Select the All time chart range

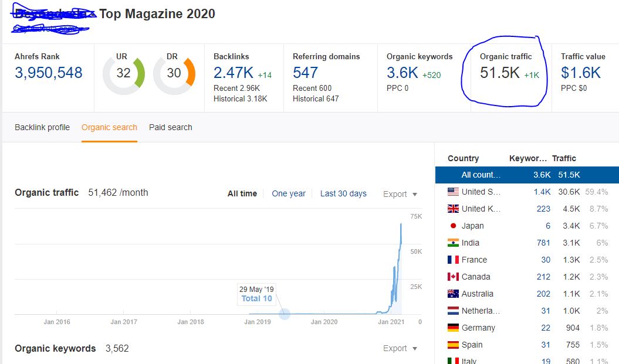(x=242, y=193)
